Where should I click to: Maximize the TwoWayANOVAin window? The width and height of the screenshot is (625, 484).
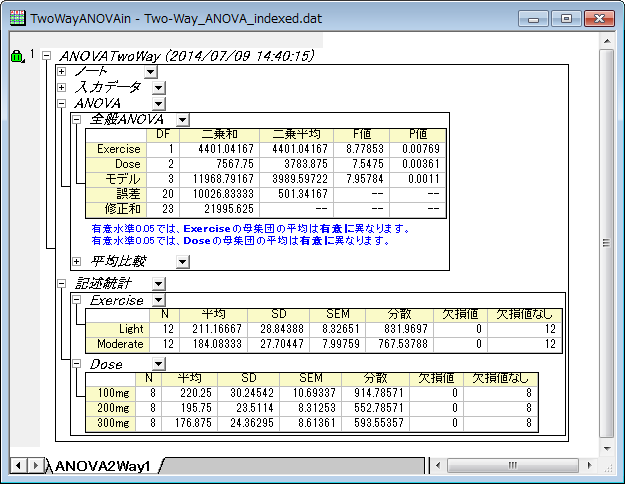[566, 19]
